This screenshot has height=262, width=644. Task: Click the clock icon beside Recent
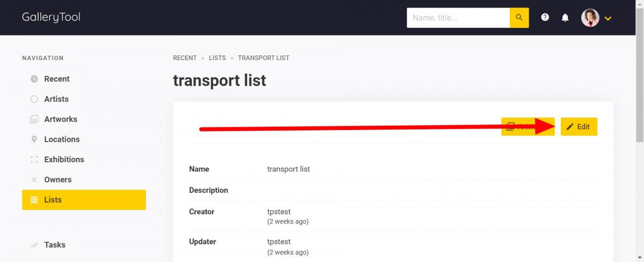tap(34, 79)
